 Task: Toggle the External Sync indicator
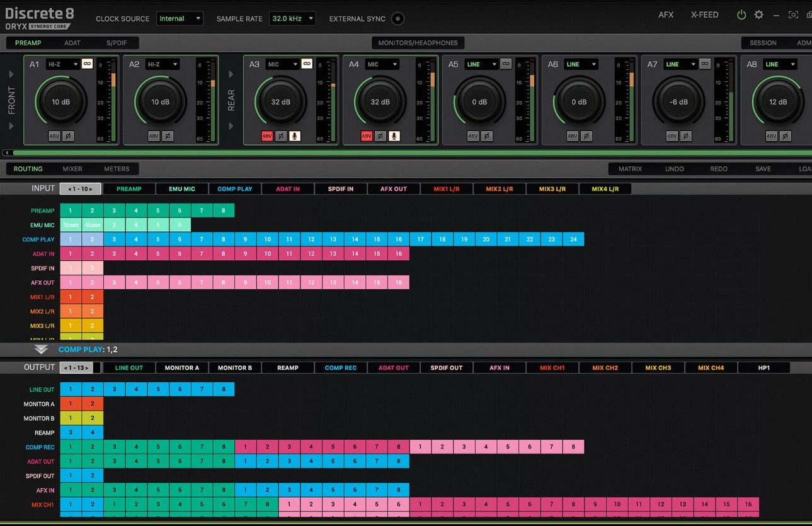(397, 19)
